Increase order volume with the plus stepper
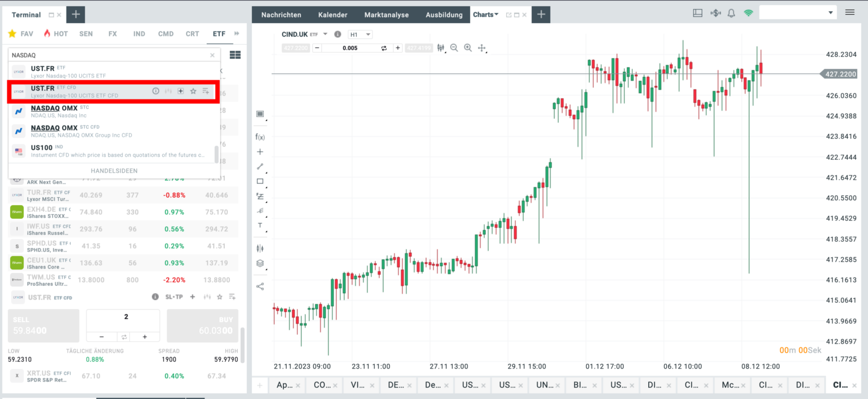Screen dimensions: 868x399 tap(145, 336)
